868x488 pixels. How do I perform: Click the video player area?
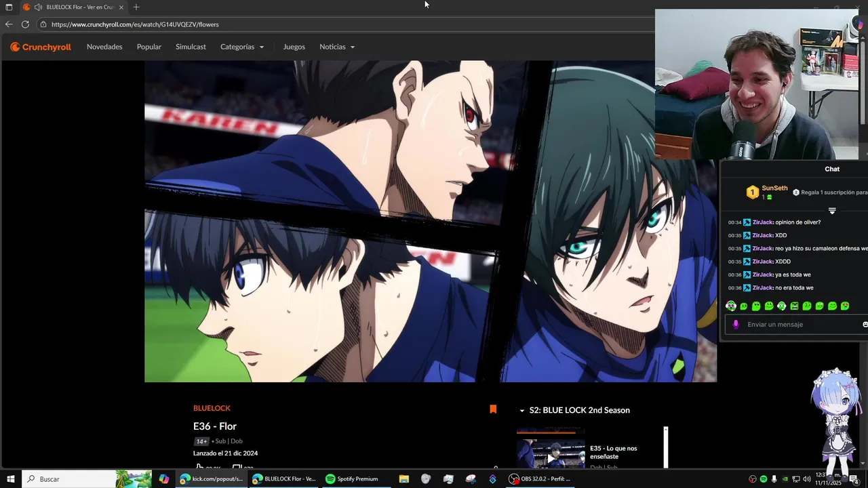(431, 221)
